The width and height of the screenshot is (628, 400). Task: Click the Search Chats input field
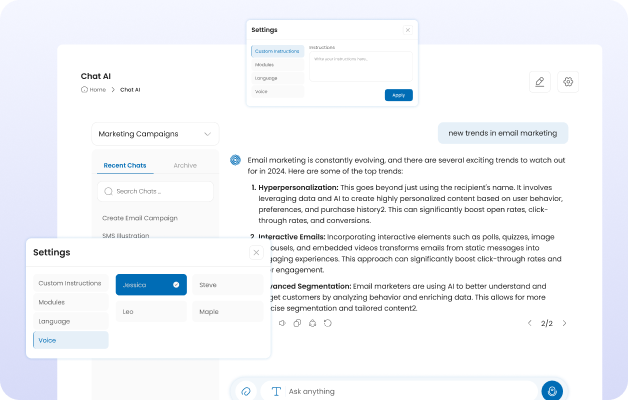(155, 190)
